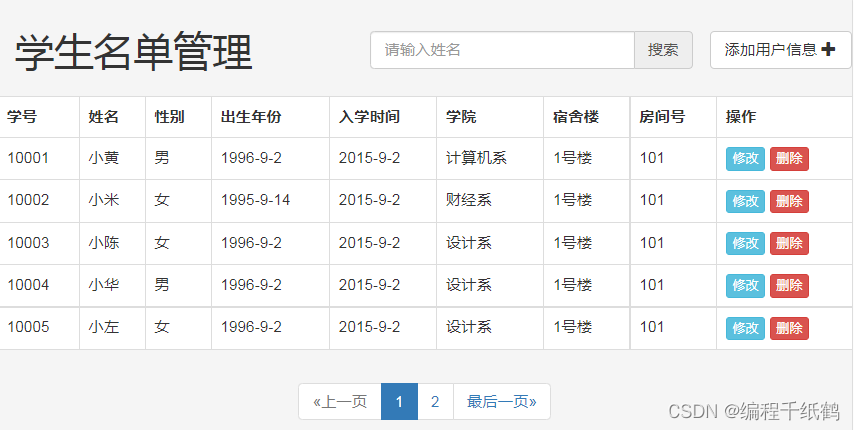Go to «上一页 previous page
The image size is (855, 430).
pyautogui.click(x=340, y=402)
